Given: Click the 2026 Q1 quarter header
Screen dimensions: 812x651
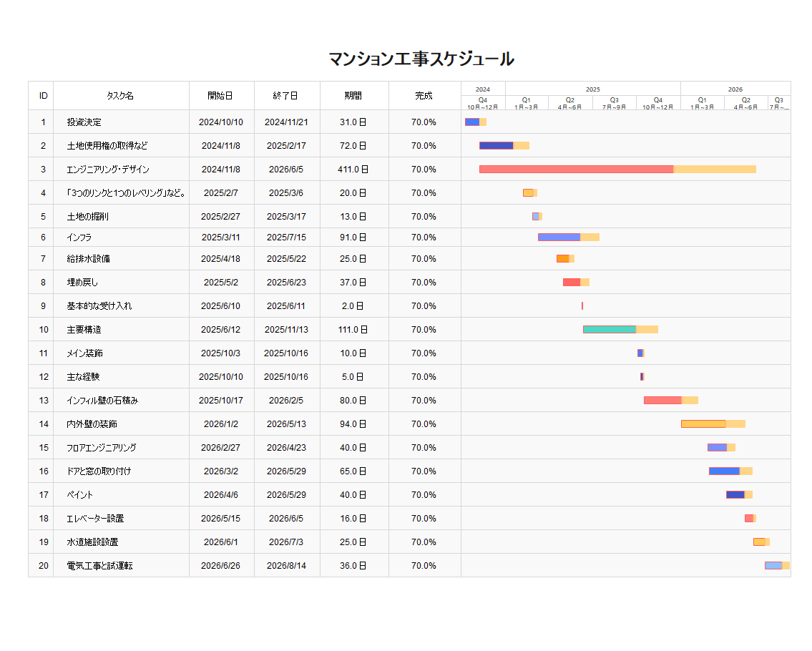Looking at the screenshot, I should [x=702, y=103].
